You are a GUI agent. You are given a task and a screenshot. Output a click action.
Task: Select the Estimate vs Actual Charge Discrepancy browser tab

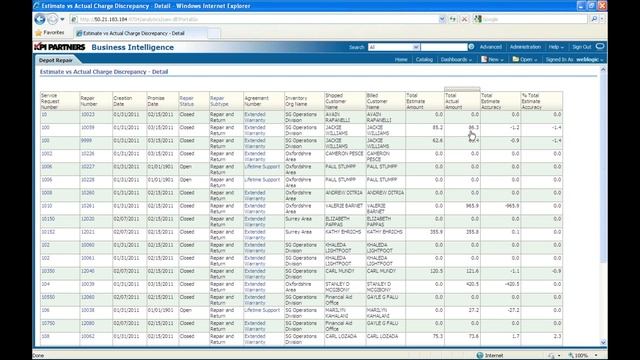click(140, 33)
